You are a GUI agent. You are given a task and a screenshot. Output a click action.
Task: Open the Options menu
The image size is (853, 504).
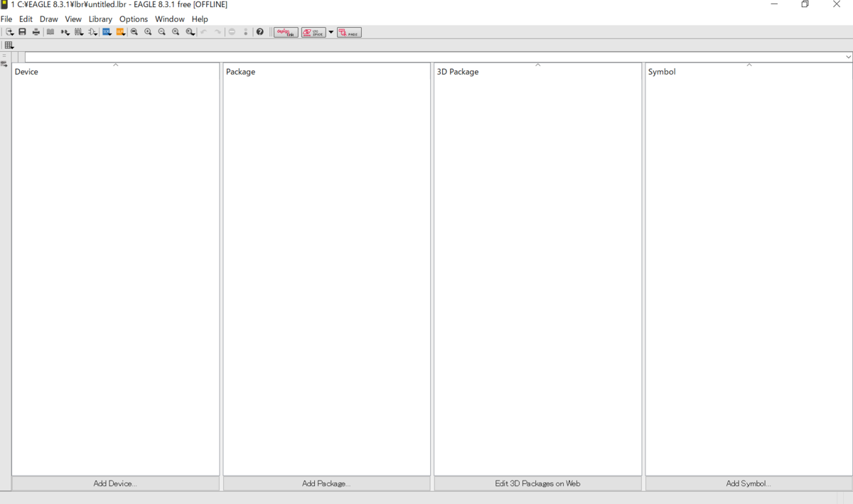coord(134,19)
